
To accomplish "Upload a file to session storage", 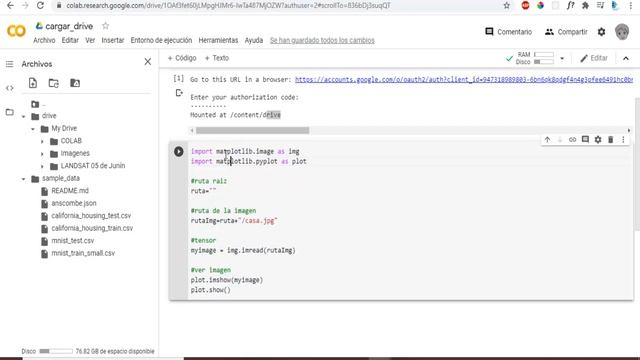I will (x=33, y=83).
